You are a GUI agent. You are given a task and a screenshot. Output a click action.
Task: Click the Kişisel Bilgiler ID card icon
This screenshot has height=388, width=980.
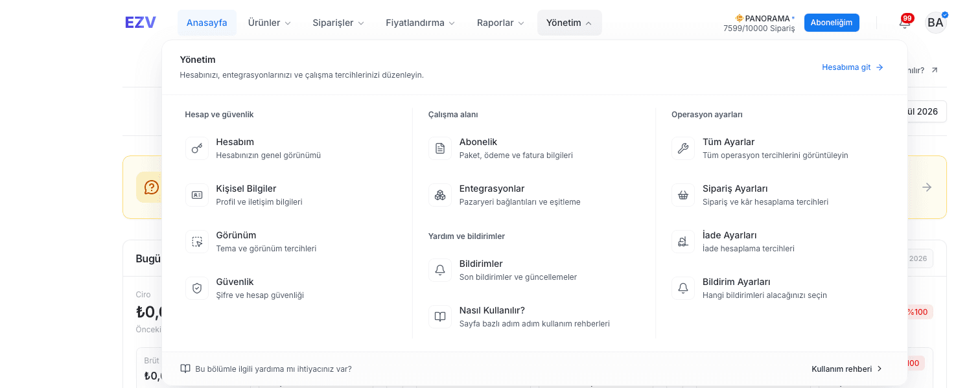click(x=197, y=195)
